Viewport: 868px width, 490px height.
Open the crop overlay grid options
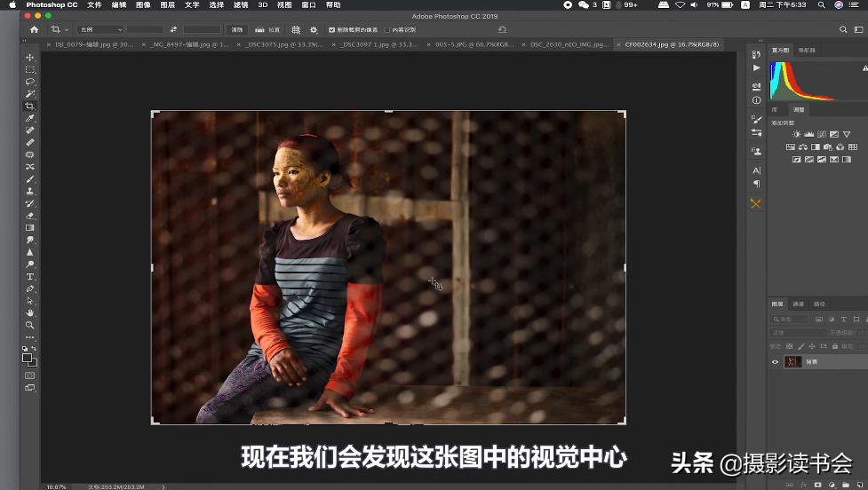296,30
